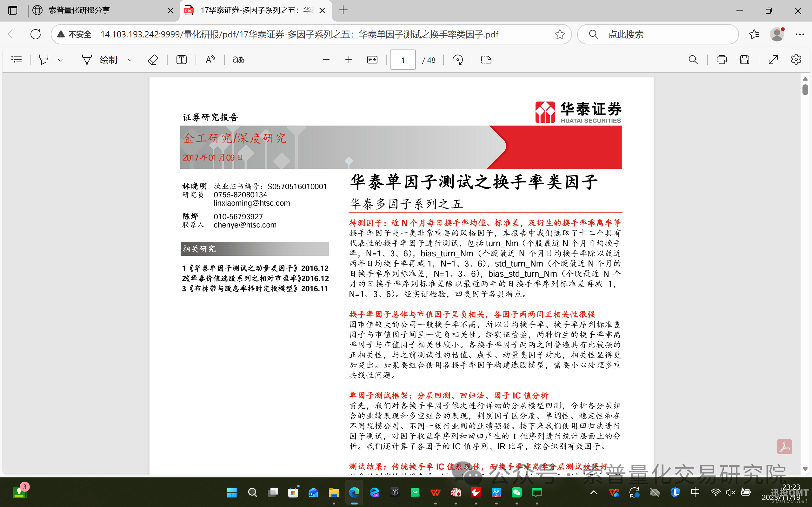This screenshot has width=812, height=507.
Task: Print the PDF document
Action: click(x=722, y=59)
